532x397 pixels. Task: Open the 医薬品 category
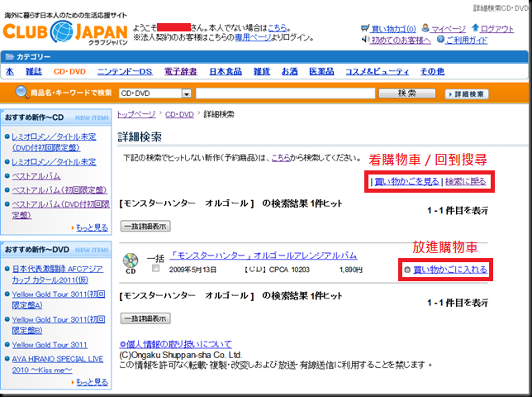(321, 72)
